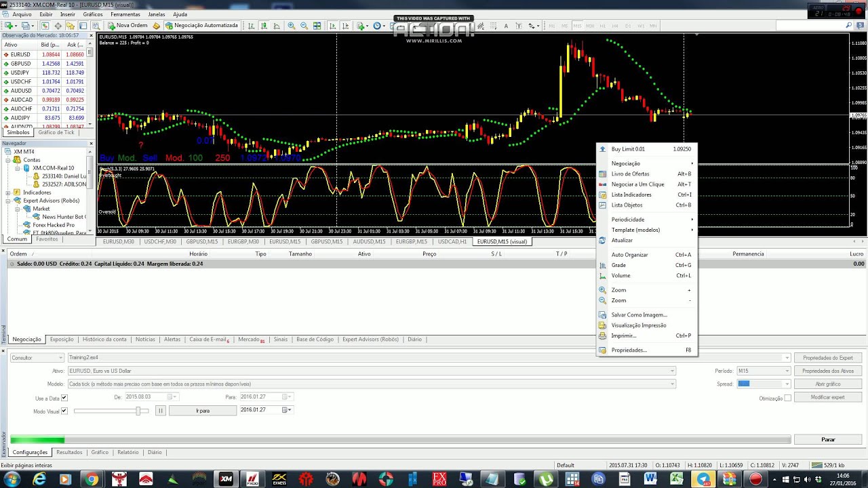Collapse the Expert Advisors (Robôs) tree node
Image resolution: width=868 pixels, height=488 pixels.
(x=9, y=201)
